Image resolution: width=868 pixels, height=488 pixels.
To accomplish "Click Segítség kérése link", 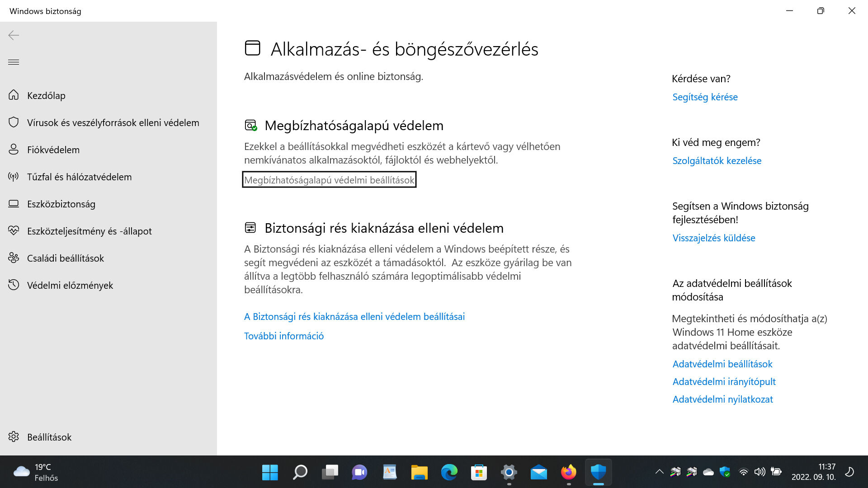I will pyautogui.click(x=704, y=97).
